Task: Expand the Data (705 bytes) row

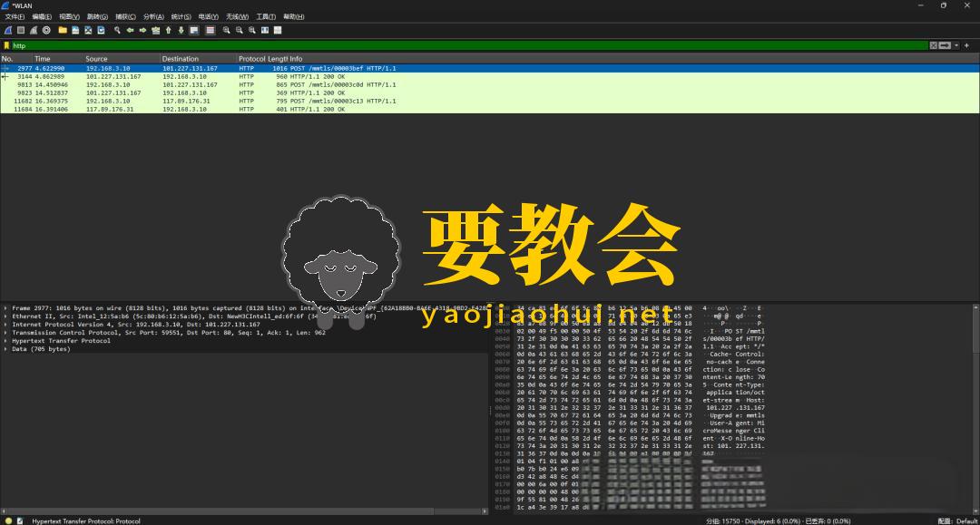Action: [x=5, y=349]
